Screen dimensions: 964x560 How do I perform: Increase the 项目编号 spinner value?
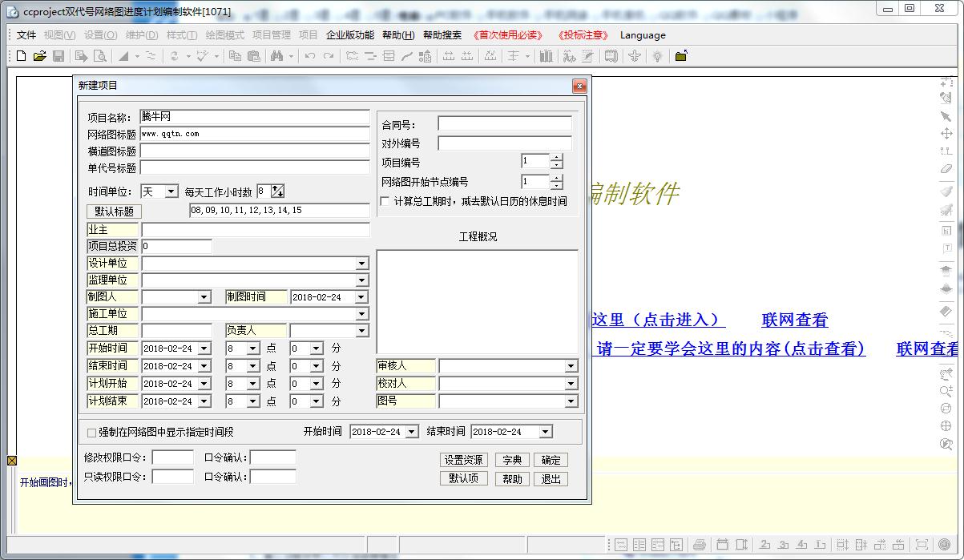(x=557, y=157)
